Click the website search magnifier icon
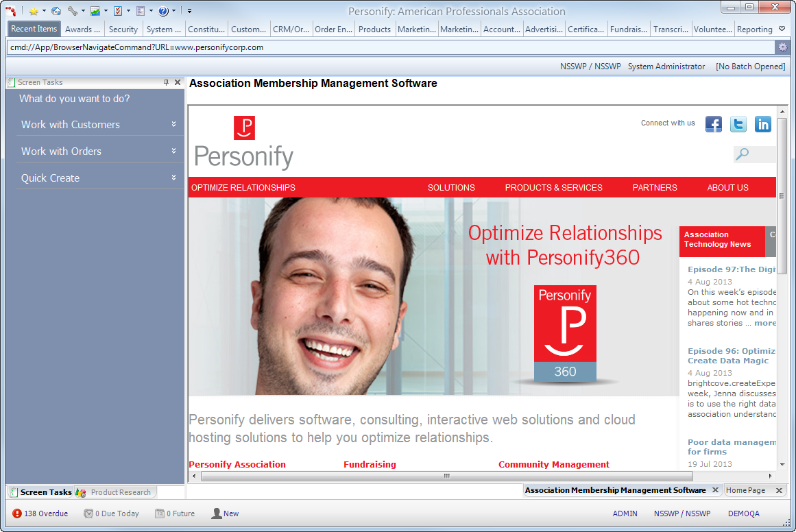Viewport: 796px width, 532px height. [743, 154]
